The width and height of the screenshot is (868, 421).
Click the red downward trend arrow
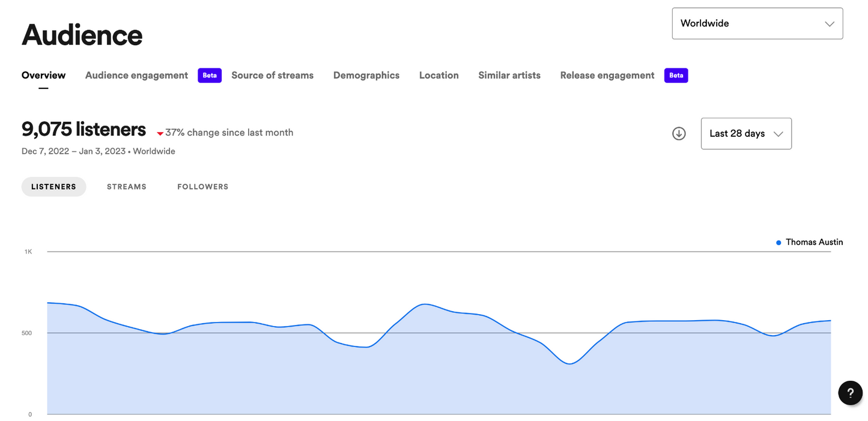(x=160, y=133)
